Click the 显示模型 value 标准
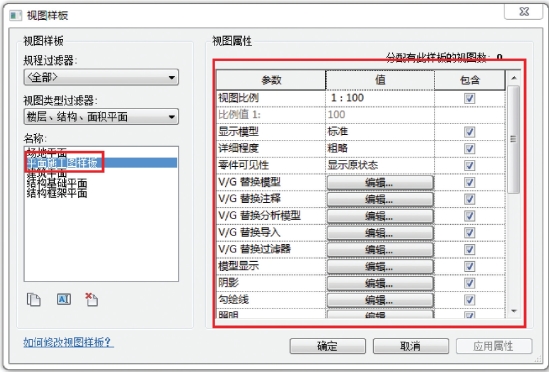The width and height of the screenshot is (549, 372). [x=380, y=132]
